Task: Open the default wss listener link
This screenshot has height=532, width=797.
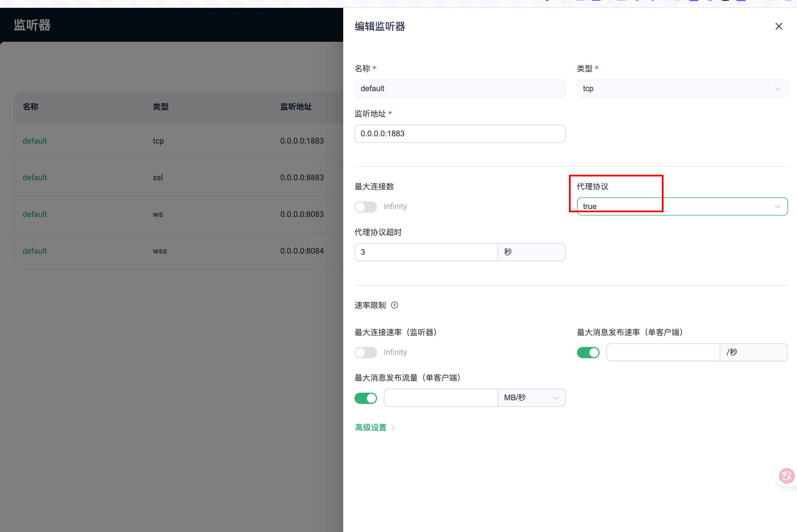Action: click(35, 251)
